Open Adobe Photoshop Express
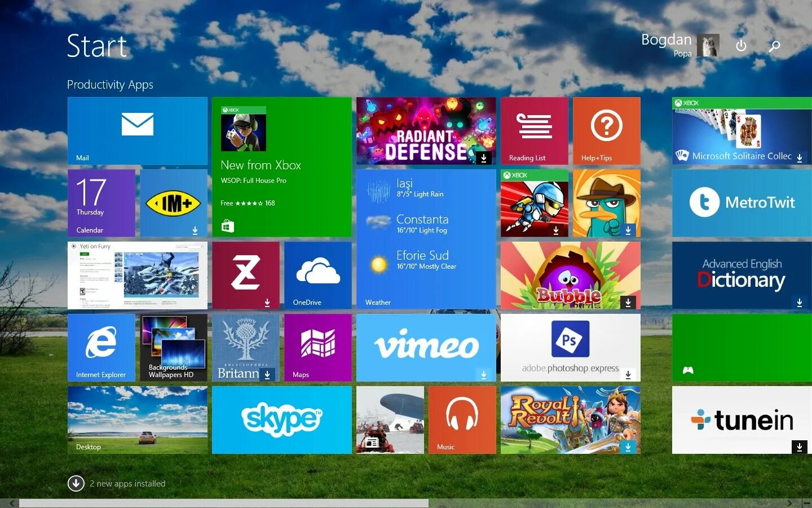Image resolution: width=812 pixels, height=508 pixels. pyautogui.click(x=570, y=346)
